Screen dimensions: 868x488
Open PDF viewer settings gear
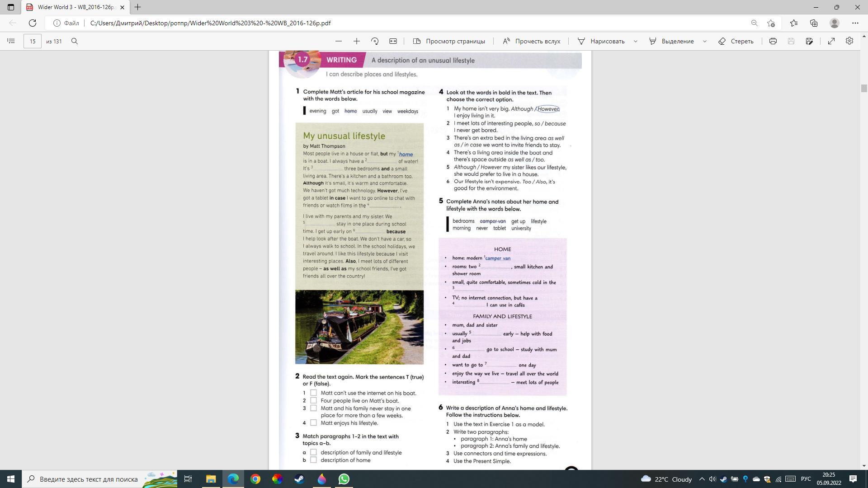pos(849,41)
